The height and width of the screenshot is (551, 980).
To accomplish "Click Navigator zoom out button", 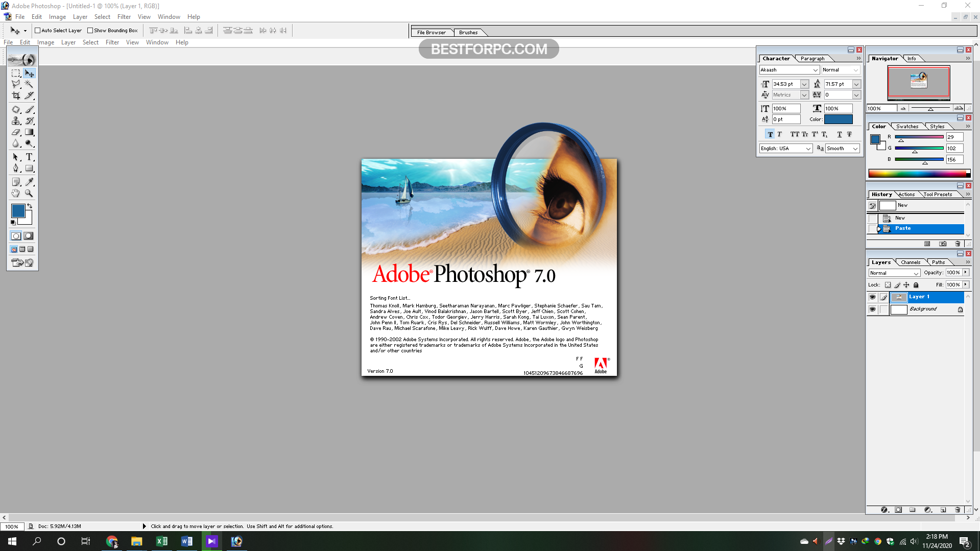I will [903, 108].
